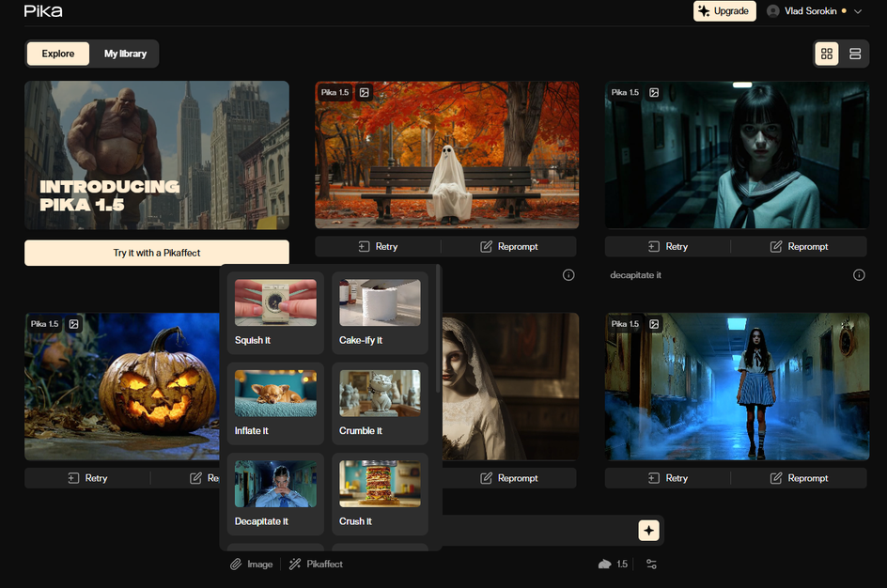The height and width of the screenshot is (588, 887).
Task: Open the generation settings sliders icon
Action: pos(651,565)
